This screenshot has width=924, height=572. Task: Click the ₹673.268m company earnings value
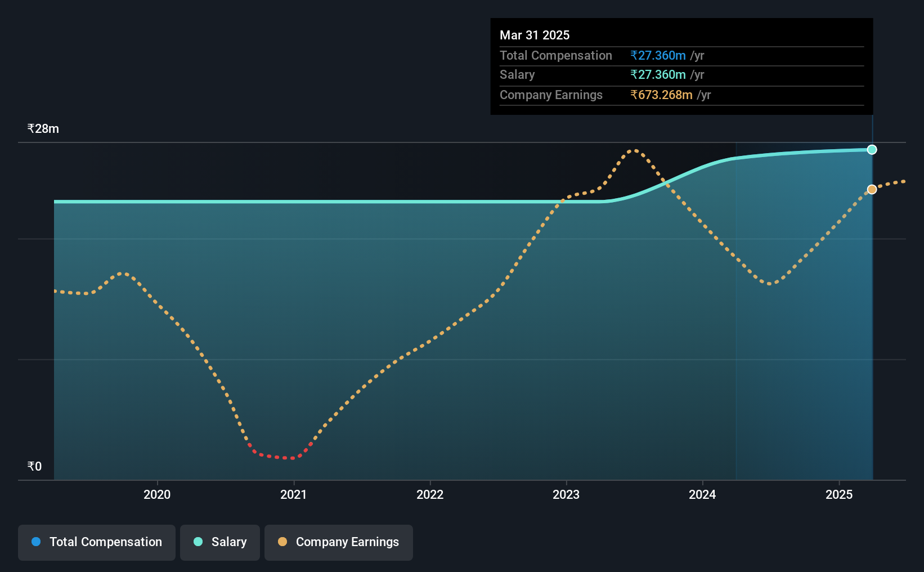pyautogui.click(x=662, y=95)
